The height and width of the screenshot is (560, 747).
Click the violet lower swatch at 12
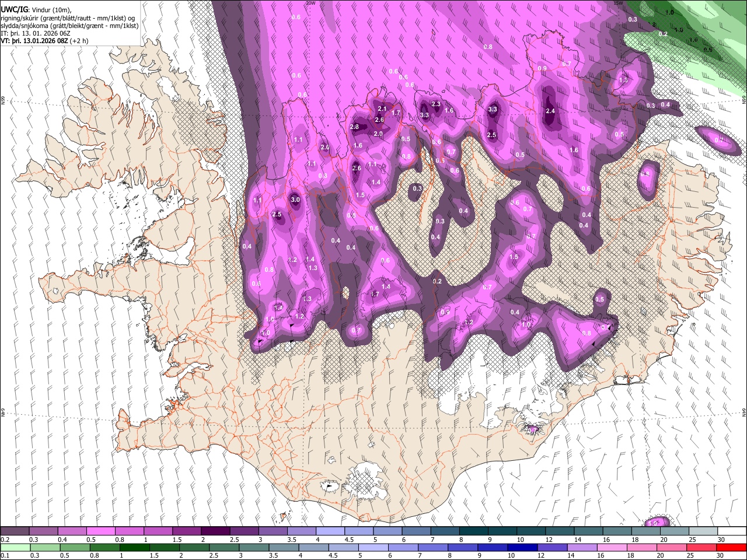pyautogui.click(x=552, y=548)
